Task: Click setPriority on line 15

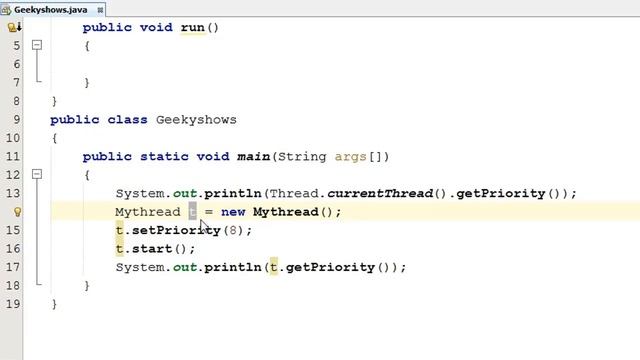Action: pos(176,231)
